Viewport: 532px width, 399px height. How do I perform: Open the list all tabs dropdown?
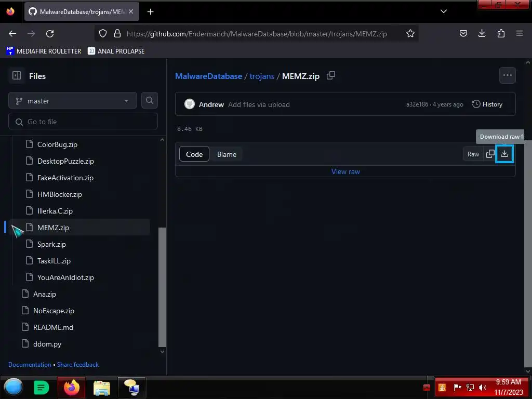[444, 11]
